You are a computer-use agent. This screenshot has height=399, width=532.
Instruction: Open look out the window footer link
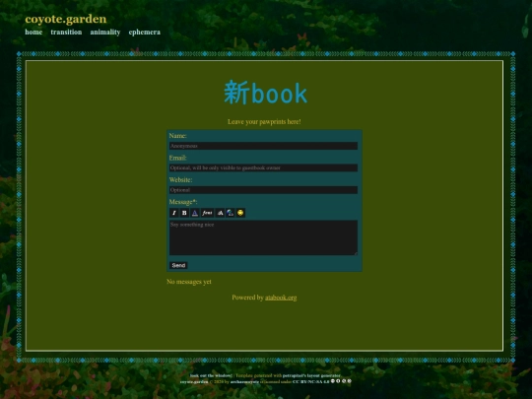211,375
